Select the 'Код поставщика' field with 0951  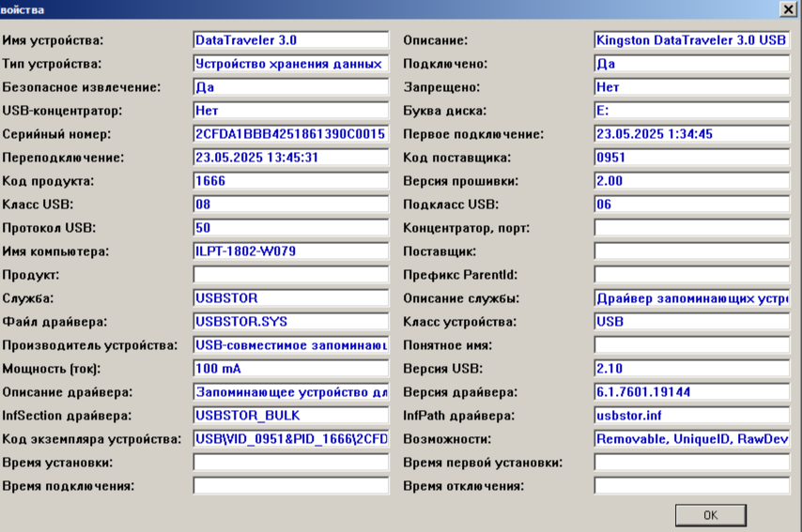coord(691,158)
